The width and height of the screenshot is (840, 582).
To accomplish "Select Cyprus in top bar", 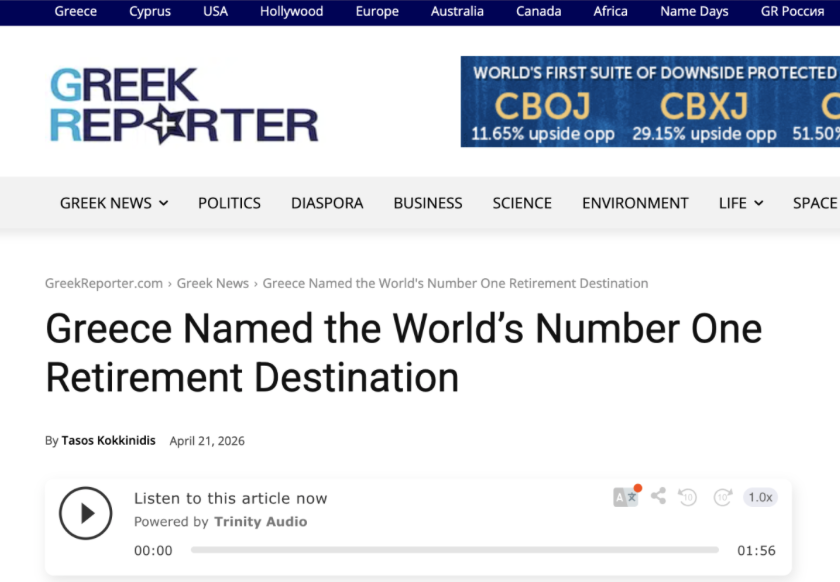I will click(x=150, y=12).
